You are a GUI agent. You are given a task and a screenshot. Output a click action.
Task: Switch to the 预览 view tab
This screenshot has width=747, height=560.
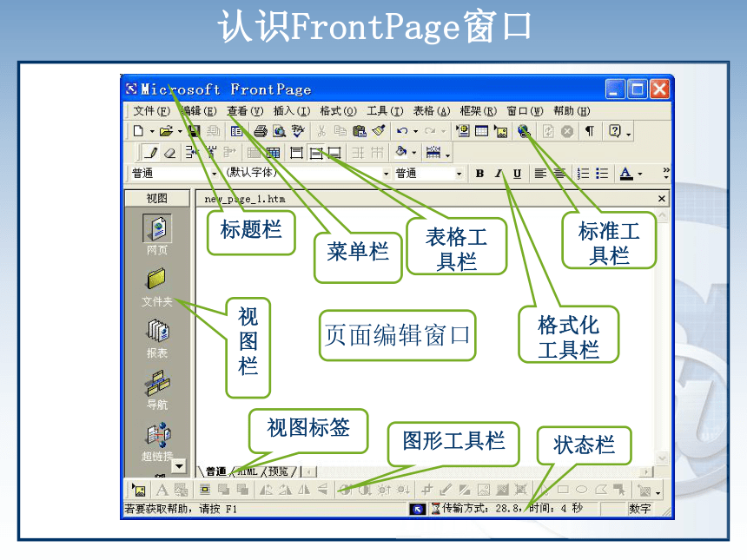(278, 471)
